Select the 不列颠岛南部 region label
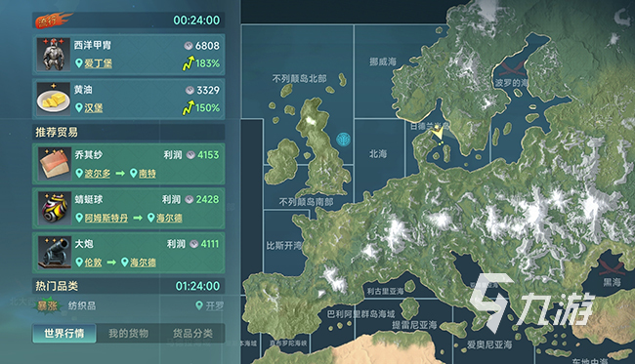 pos(306,201)
